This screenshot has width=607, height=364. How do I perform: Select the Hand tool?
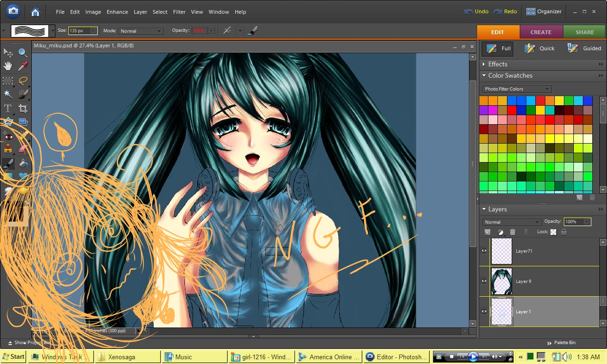pos(8,66)
